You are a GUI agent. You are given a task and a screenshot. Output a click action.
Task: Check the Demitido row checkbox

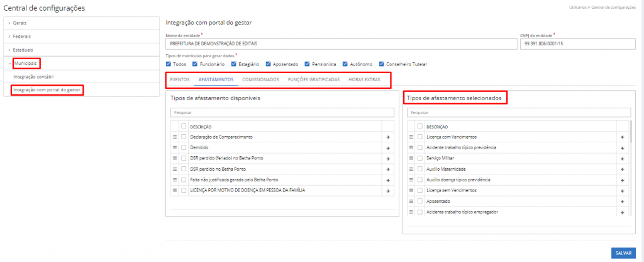coord(184,147)
